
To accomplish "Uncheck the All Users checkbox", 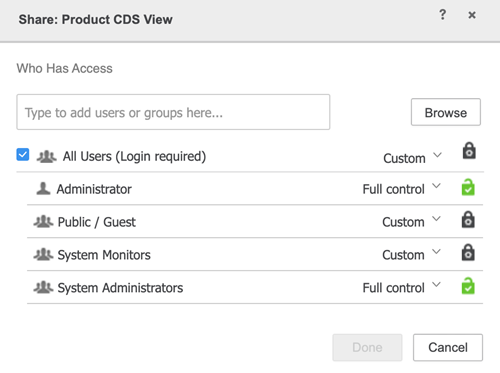I will 23,155.
